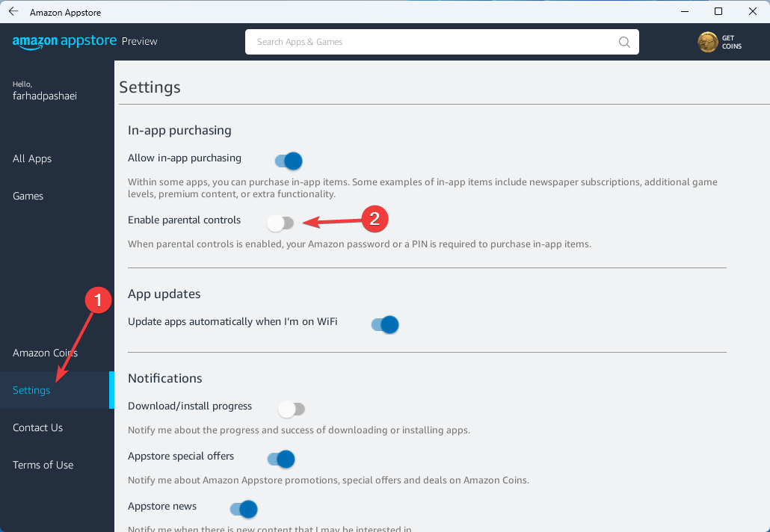
Task: Open the Amazon Appstore logo home
Action: (x=64, y=41)
